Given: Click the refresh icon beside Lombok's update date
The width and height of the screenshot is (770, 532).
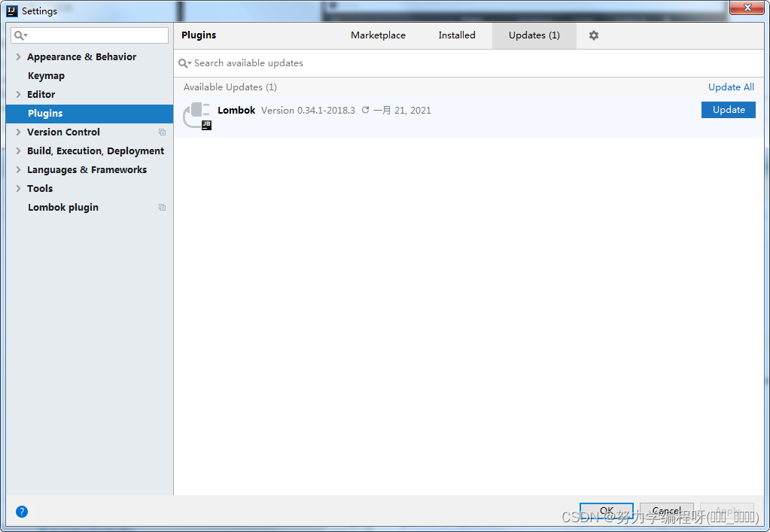Looking at the screenshot, I should click(x=365, y=110).
